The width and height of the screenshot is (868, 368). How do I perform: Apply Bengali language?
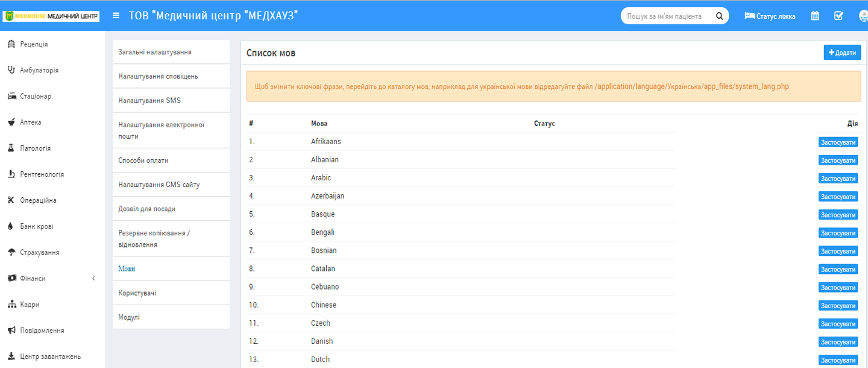click(x=838, y=233)
